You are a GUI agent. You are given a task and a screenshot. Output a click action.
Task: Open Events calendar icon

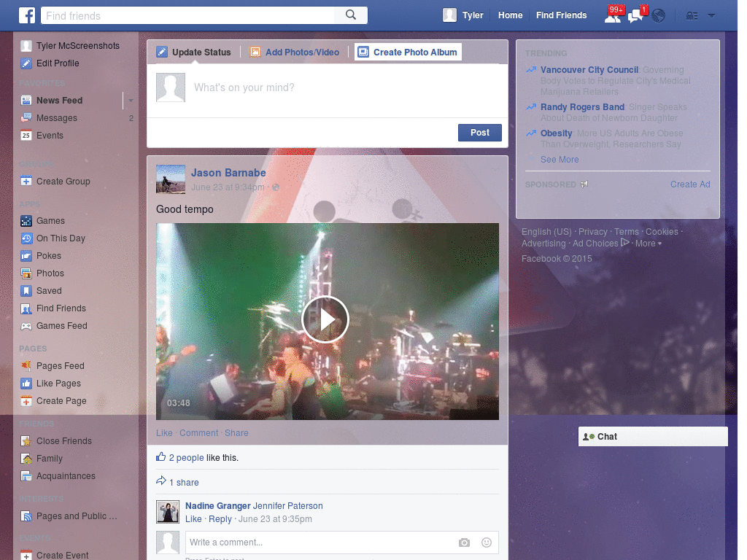coord(26,136)
